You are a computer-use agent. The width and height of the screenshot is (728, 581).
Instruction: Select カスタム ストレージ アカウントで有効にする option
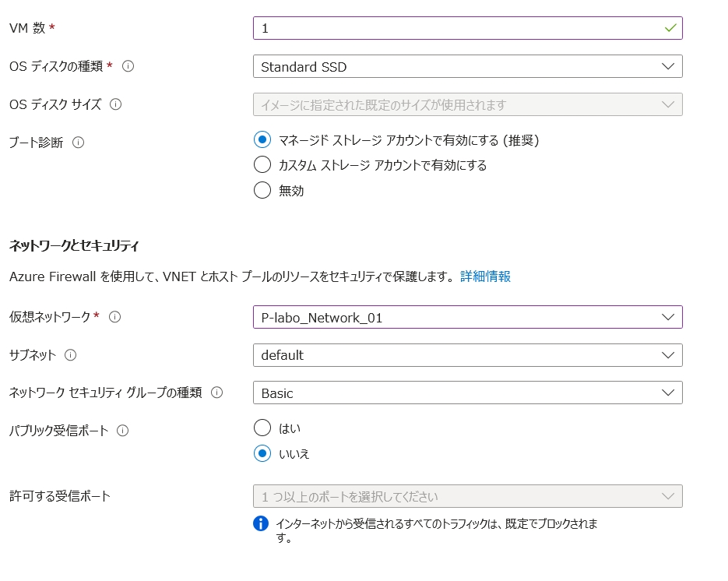pos(262,165)
